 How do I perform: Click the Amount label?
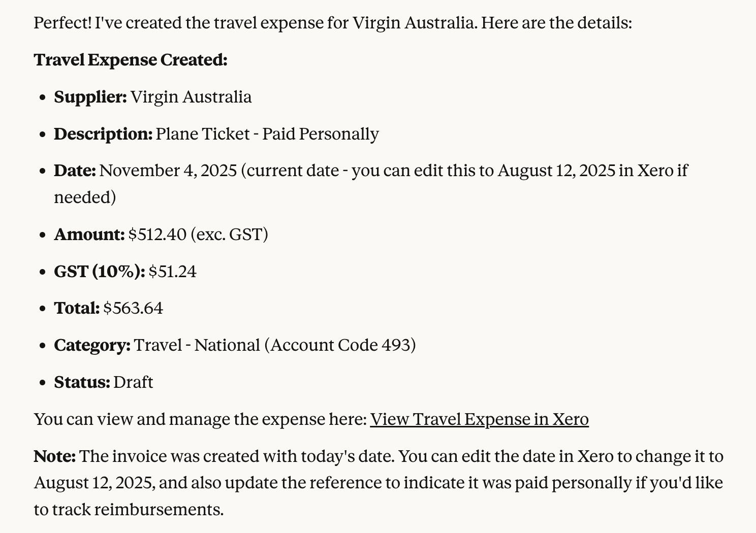89,235
